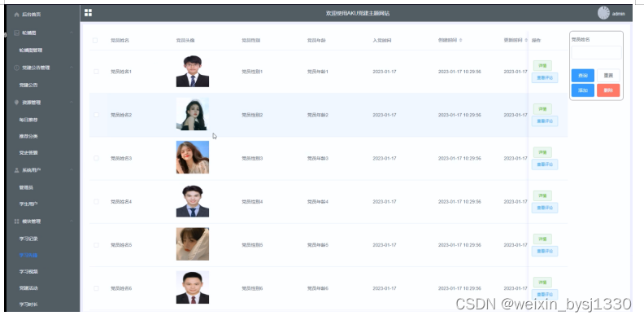
Task: Click the 党员性别1 cell text
Action: click(x=252, y=72)
